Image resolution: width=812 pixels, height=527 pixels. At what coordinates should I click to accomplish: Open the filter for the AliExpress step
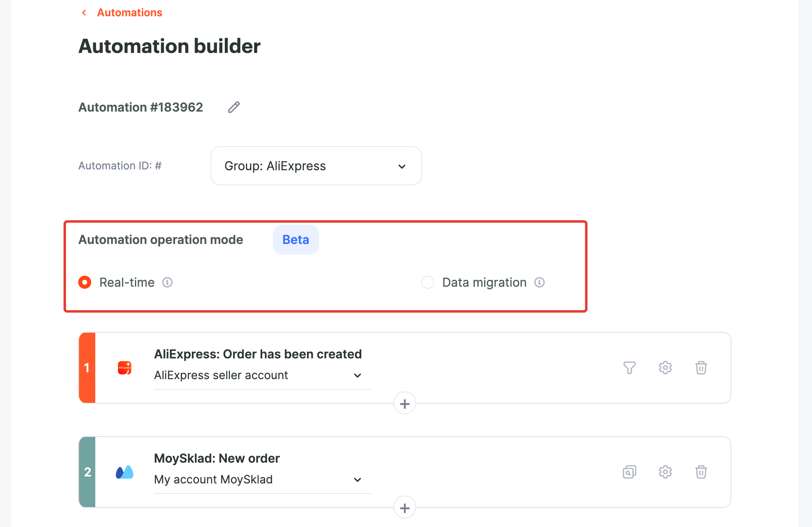point(630,368)
